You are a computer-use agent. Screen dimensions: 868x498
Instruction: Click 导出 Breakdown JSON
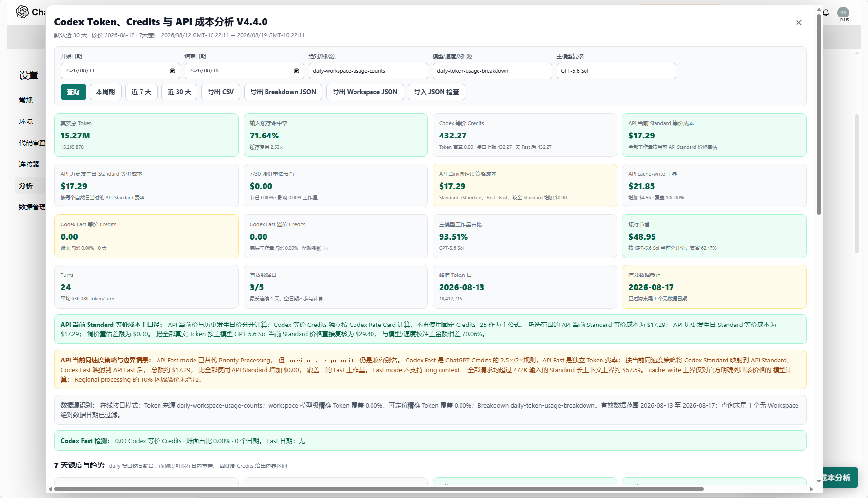click(283, 92)
